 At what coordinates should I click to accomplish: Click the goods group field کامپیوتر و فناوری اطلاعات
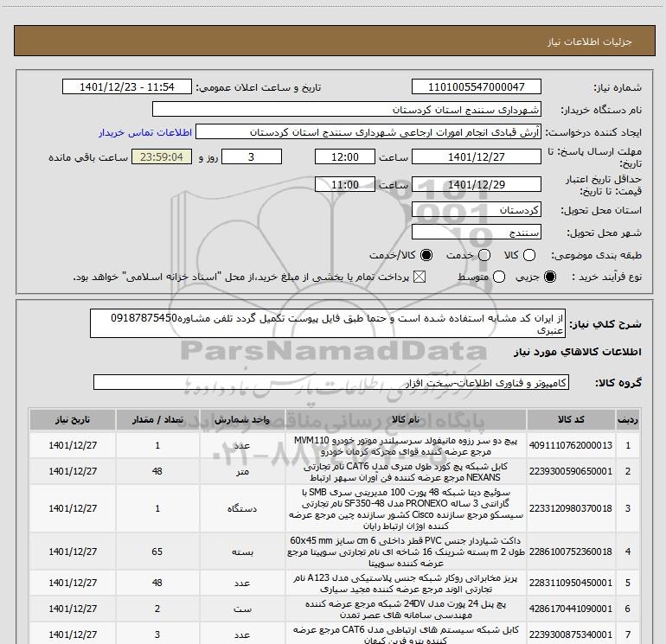[331, 382]
